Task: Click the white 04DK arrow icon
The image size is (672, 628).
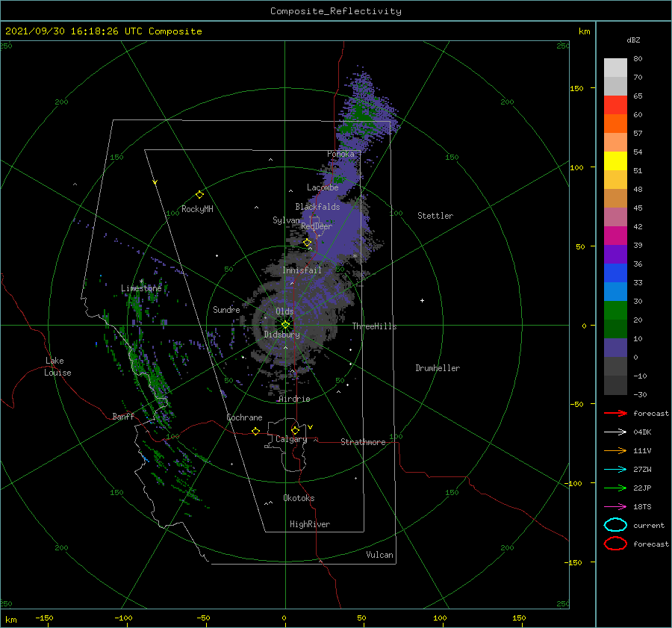Action: pyautogui.click(x=615, y=432)
